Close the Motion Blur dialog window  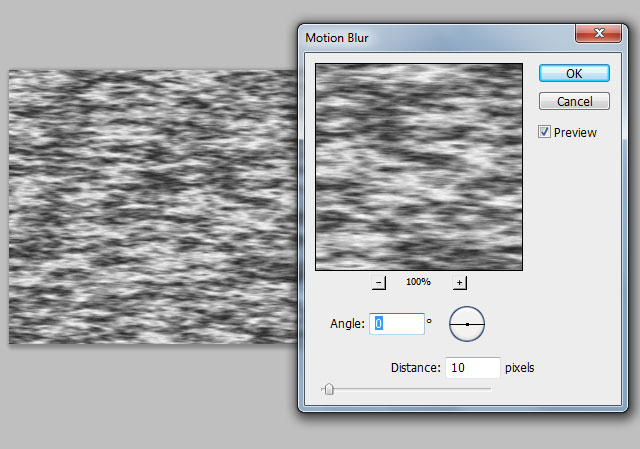[x=598, y=33]
